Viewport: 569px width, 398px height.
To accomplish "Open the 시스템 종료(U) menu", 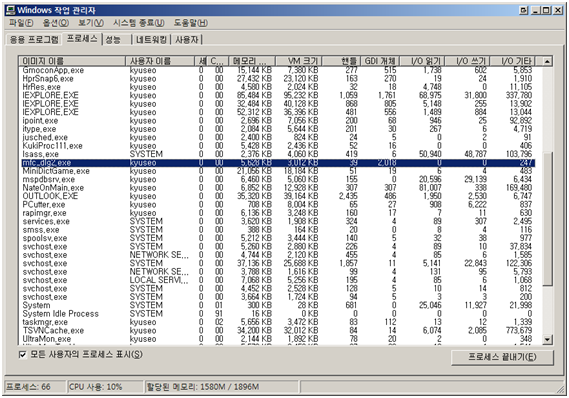I will 138,23.
